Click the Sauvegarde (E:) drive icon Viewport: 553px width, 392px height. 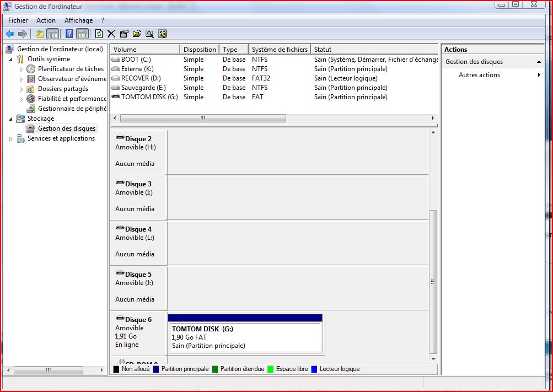tap(116, 88)
